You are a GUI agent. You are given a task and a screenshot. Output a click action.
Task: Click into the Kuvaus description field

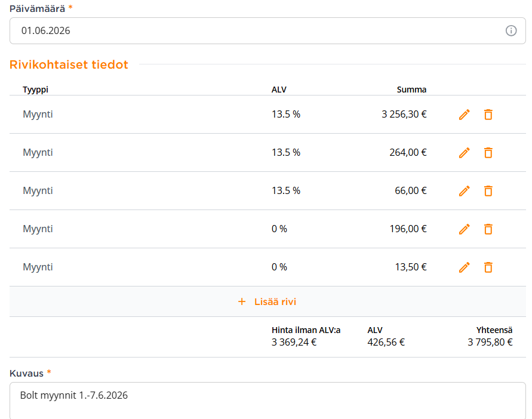pyautogui.click(x=267, y=400)
